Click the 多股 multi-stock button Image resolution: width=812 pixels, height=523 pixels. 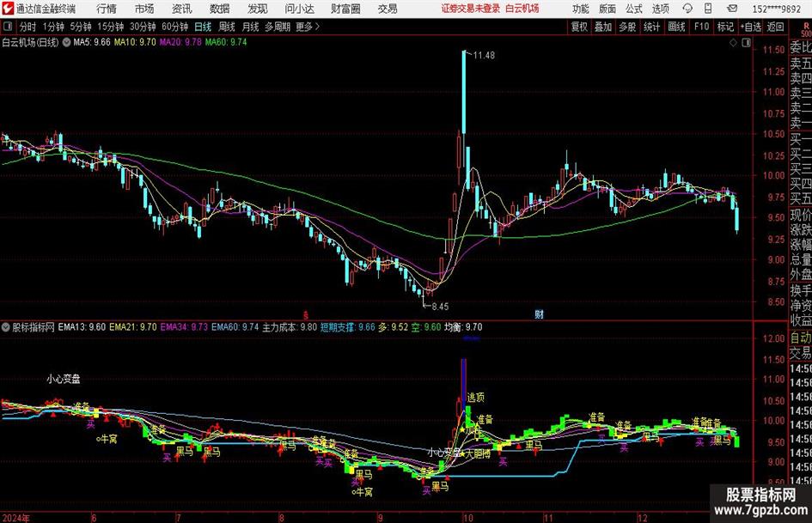click(627, 27)
